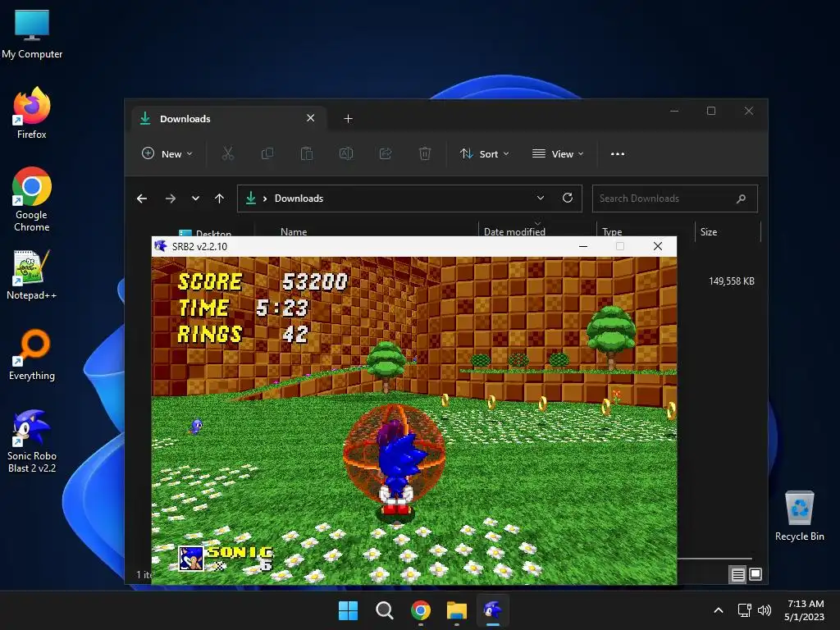Click Chrome on the taskbar

click(421, 610)
